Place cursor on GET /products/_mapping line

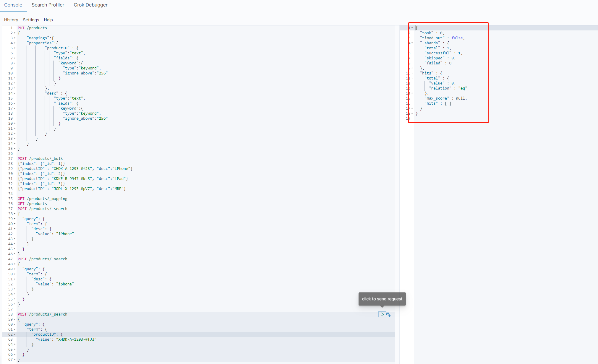click(x=42, y=199)
